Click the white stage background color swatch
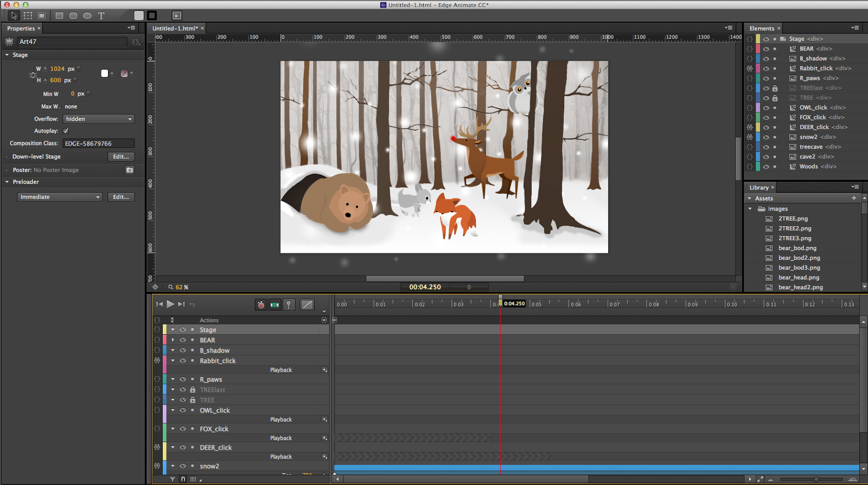 pyautogui.click(x=105, y=73)
